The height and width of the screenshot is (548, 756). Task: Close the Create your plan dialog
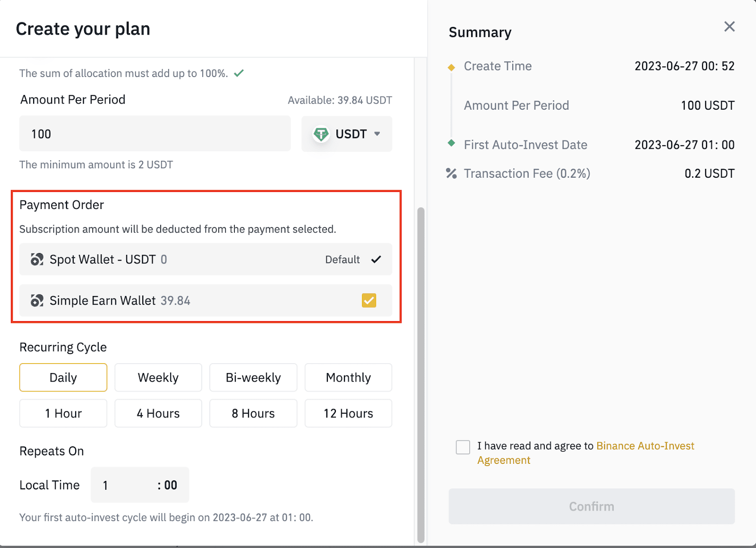729,26
